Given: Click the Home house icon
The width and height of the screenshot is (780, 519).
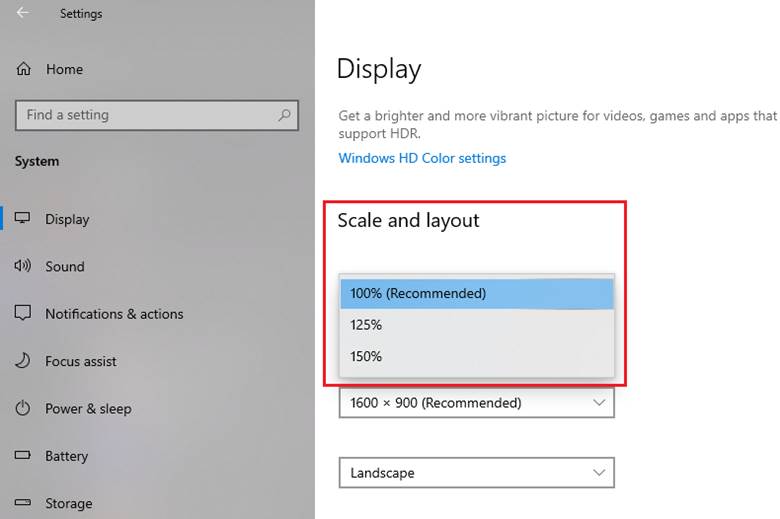Looking at the screenshot, I should click(x=24, y=69).
